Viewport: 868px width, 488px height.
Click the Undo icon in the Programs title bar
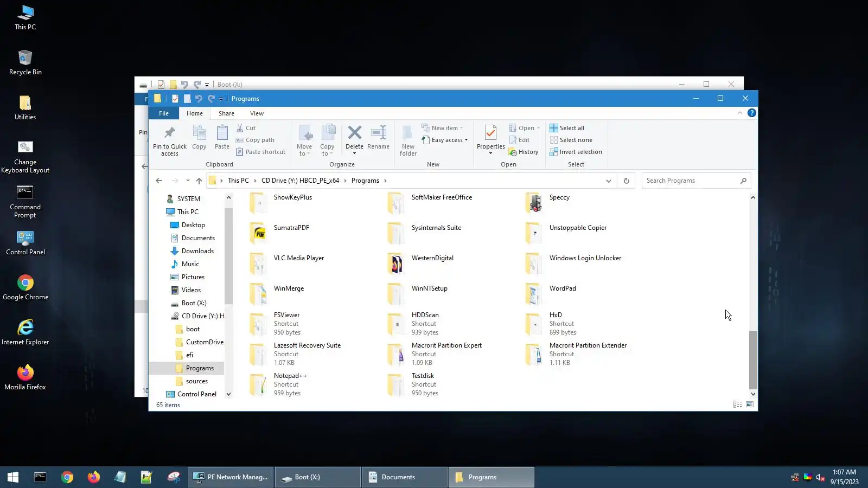click(x=199, y=99)
